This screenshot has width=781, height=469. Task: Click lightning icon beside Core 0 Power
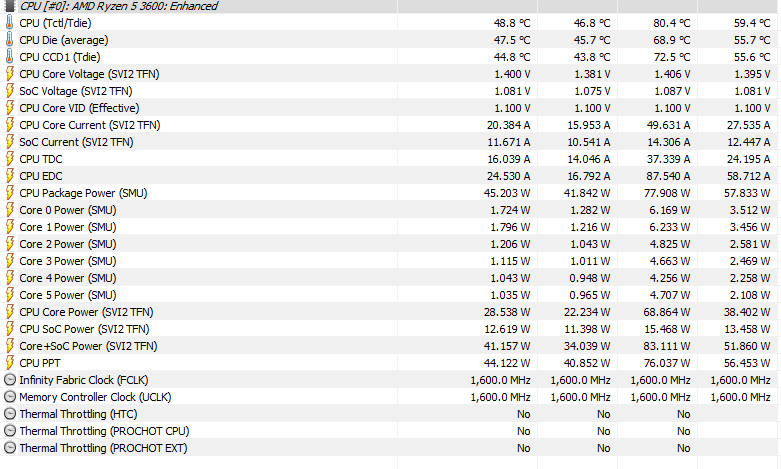point(9,210)
